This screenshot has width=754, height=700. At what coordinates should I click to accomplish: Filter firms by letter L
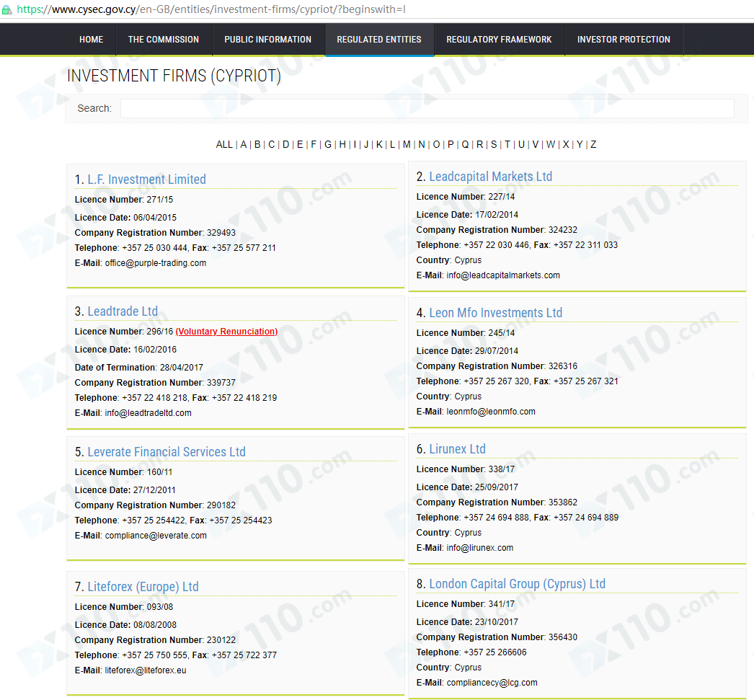(392, 144)
